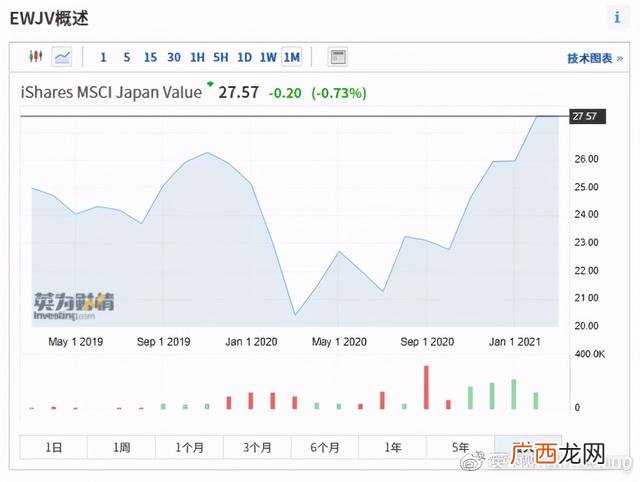The width and height of the screenshot is (640, 482).
Task: Select the 5H interval
Action: point(221,57)
